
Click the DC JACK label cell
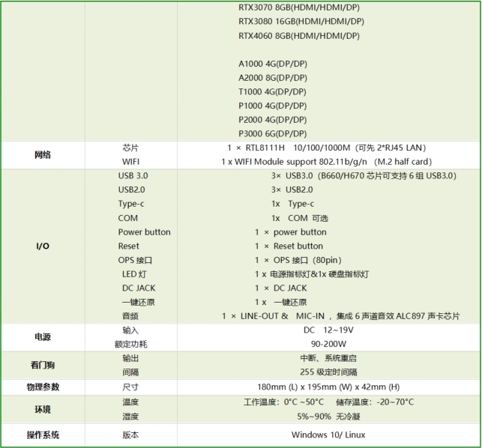[139, 288]
